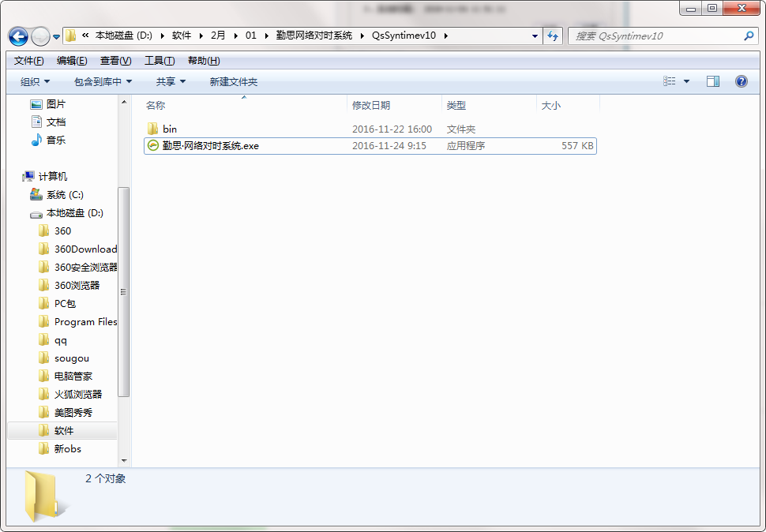
Task: Open the 360 folder in sidebar
Action: pyautogui.click(x=54, y=230)
